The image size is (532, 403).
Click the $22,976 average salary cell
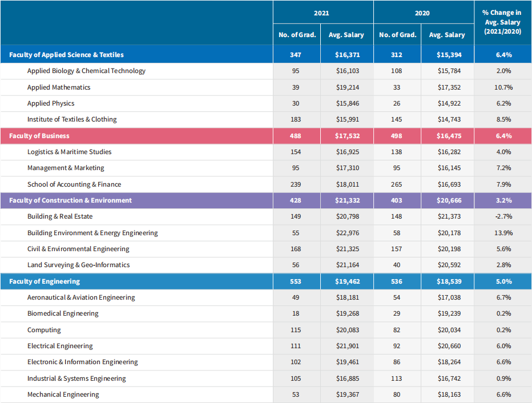click(346, 233)
